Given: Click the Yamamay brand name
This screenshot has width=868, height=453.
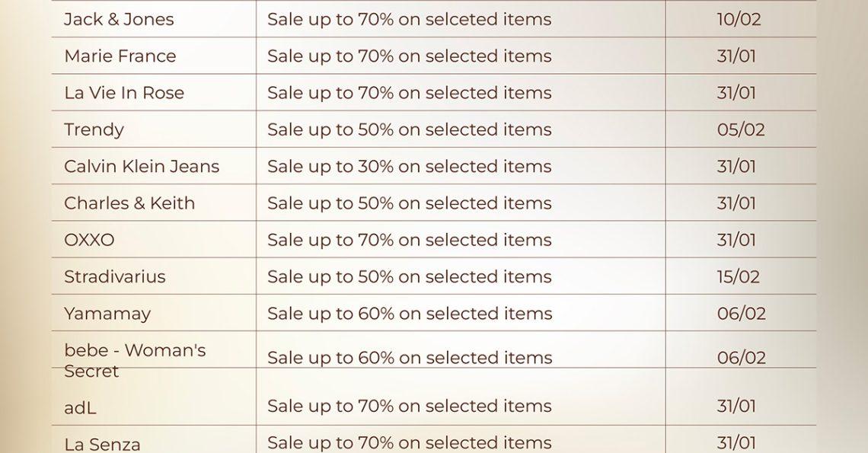Looking at the screenshot, I should 107,314.
